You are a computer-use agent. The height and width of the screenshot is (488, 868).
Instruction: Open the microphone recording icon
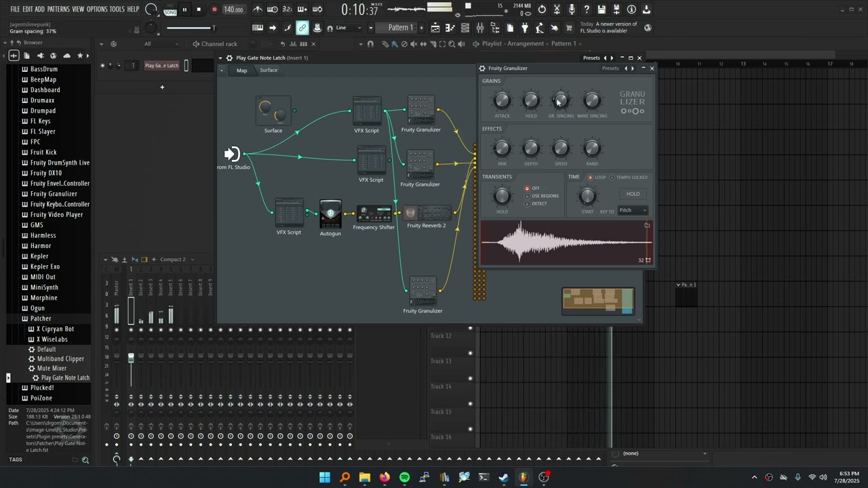point(572,9)
